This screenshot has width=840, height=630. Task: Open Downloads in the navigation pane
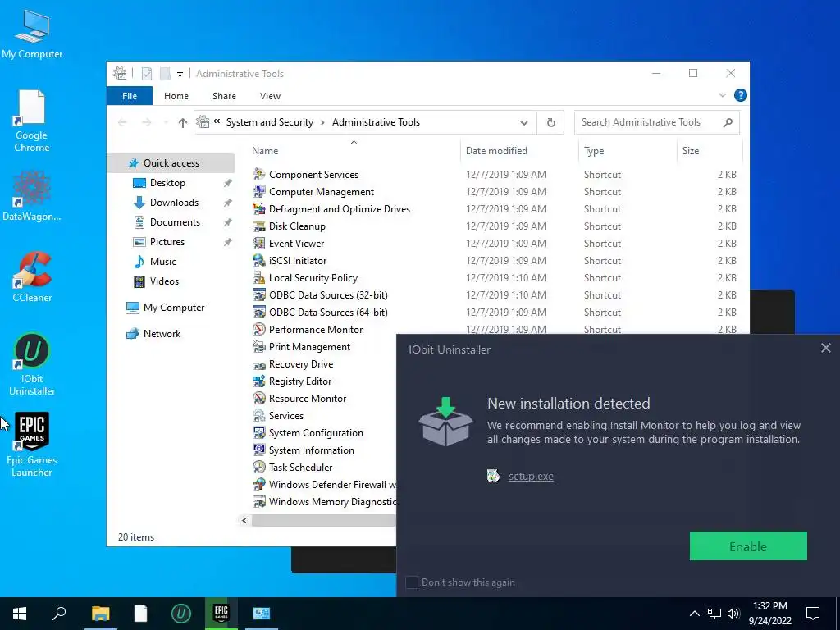coord(174,203)
